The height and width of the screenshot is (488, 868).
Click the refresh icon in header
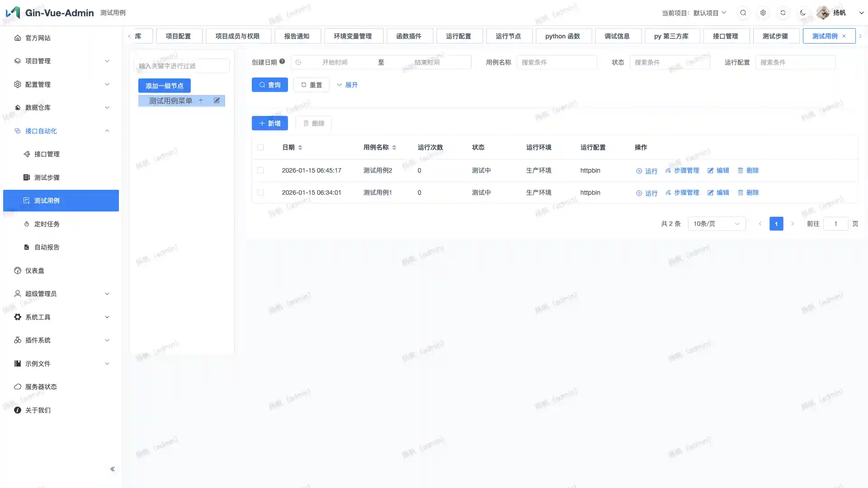point(783,13)
